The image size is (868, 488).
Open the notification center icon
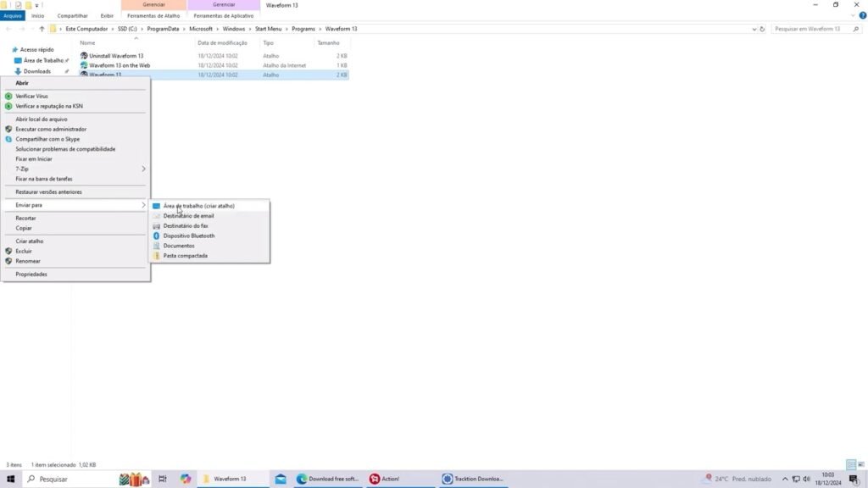coord(854,480)
